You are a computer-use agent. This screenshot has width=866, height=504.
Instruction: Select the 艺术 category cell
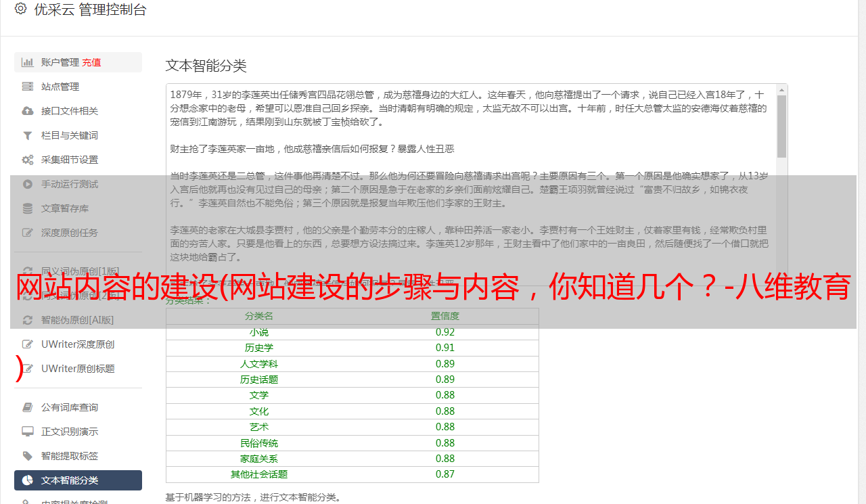coord(259,427)
